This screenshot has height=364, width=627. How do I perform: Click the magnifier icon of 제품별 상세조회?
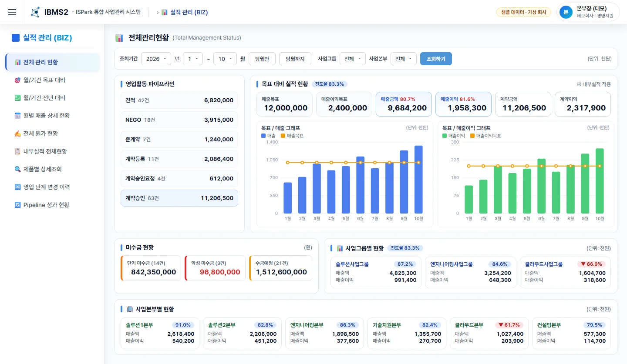click(17, 169)
